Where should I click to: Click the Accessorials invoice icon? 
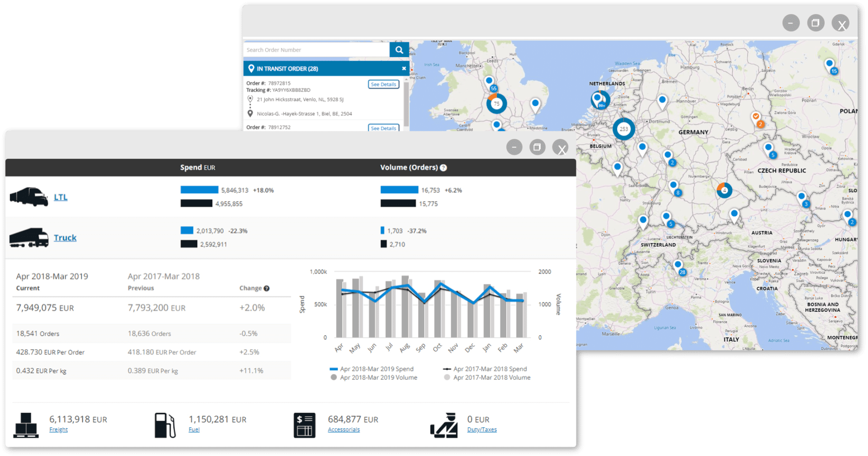pyautogui.click(x=304, y=425)
